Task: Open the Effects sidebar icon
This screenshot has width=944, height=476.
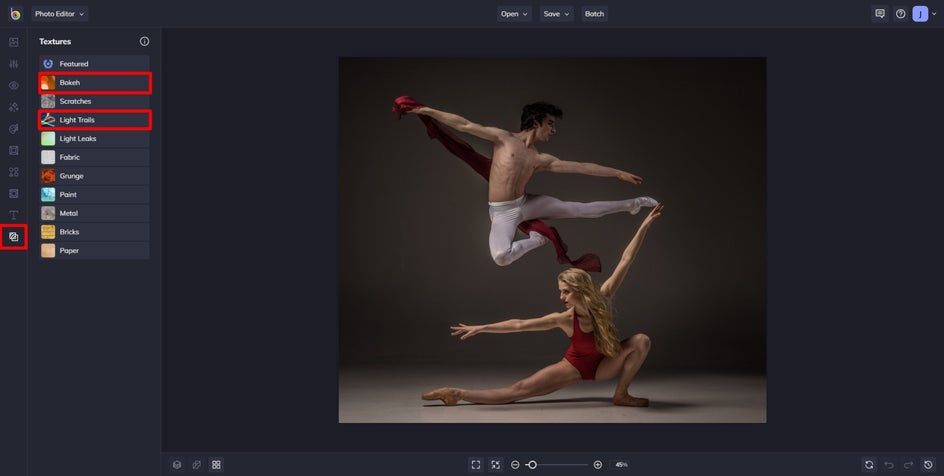Action: click(14, 107)
